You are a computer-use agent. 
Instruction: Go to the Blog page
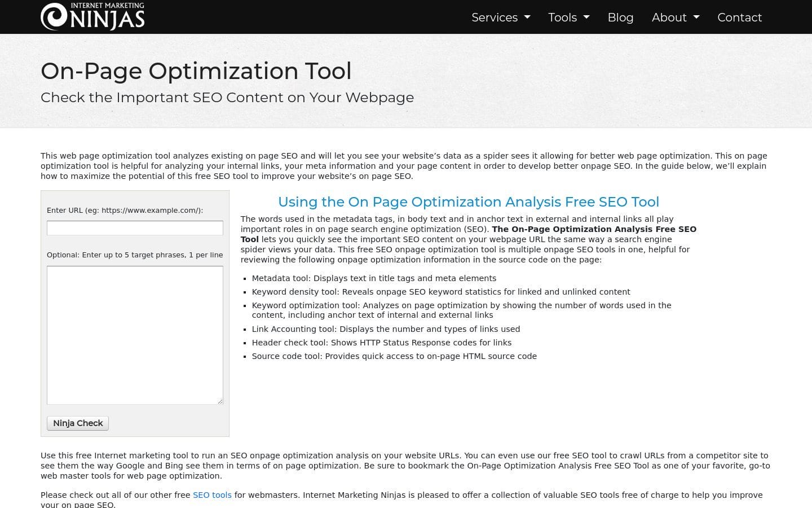620,17
